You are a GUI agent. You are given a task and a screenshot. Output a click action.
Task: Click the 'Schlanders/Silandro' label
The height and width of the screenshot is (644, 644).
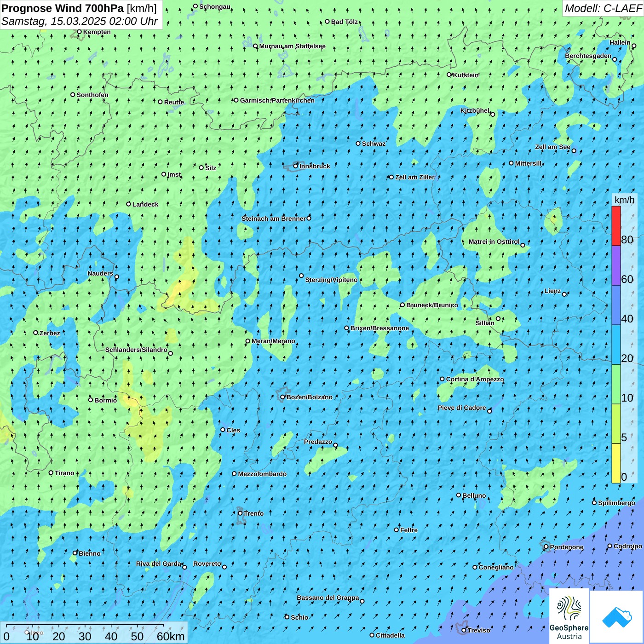(136, 350)
